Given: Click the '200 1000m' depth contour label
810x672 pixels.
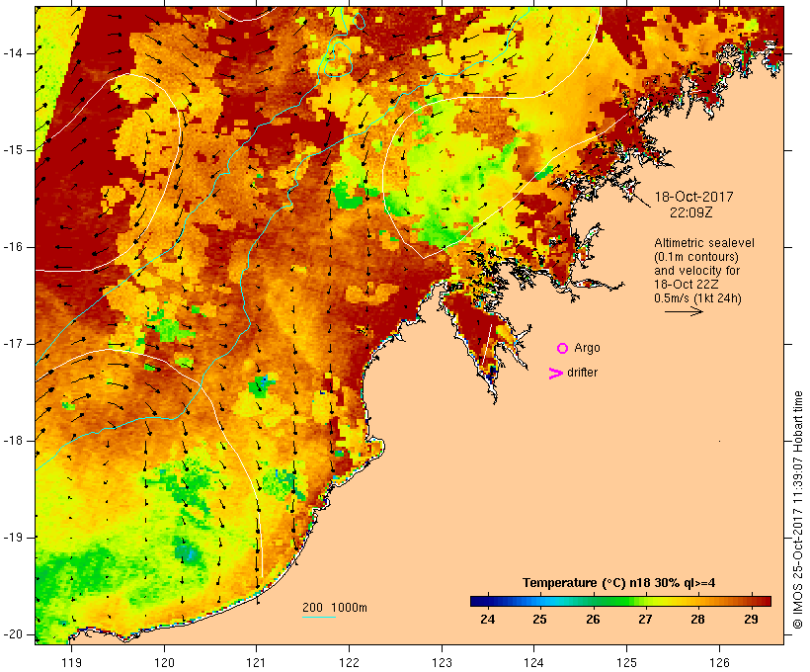Looking at the screenshot, I should [x=335, y=608].
